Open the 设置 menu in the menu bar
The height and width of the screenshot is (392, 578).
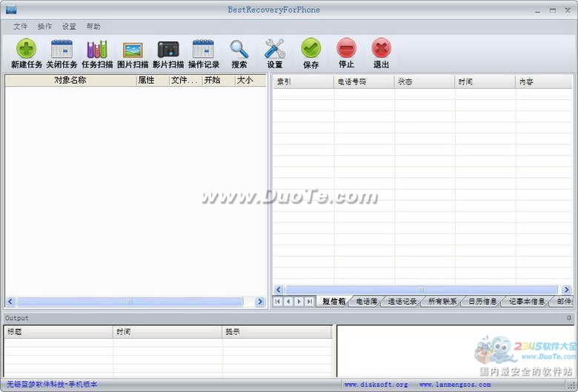pyautogui.click(x=69, y=26)
